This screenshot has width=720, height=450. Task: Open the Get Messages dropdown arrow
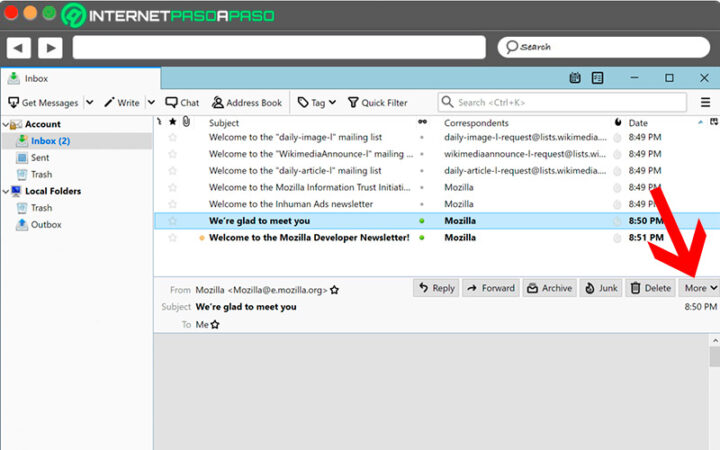point(89,102)
